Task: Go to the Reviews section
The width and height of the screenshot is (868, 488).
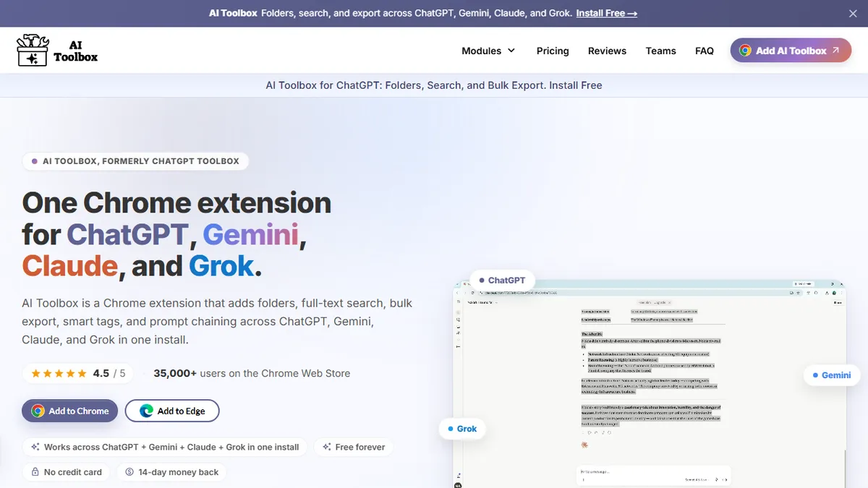Action: [607, 51]
